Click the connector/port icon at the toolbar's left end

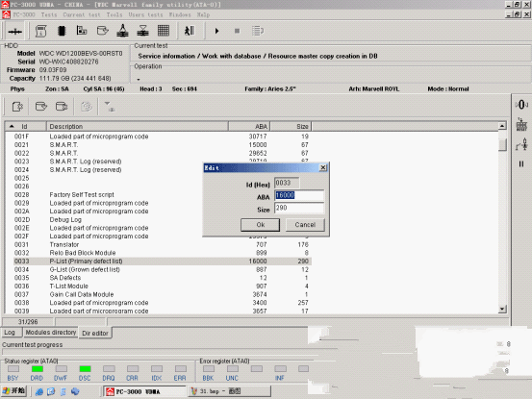[15, 31]
